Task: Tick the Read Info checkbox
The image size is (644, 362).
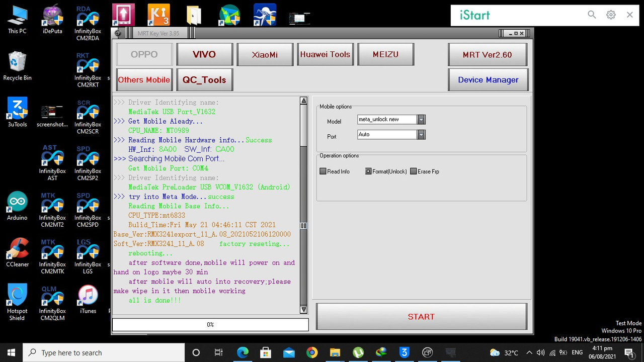Action: tap(323, 171)
